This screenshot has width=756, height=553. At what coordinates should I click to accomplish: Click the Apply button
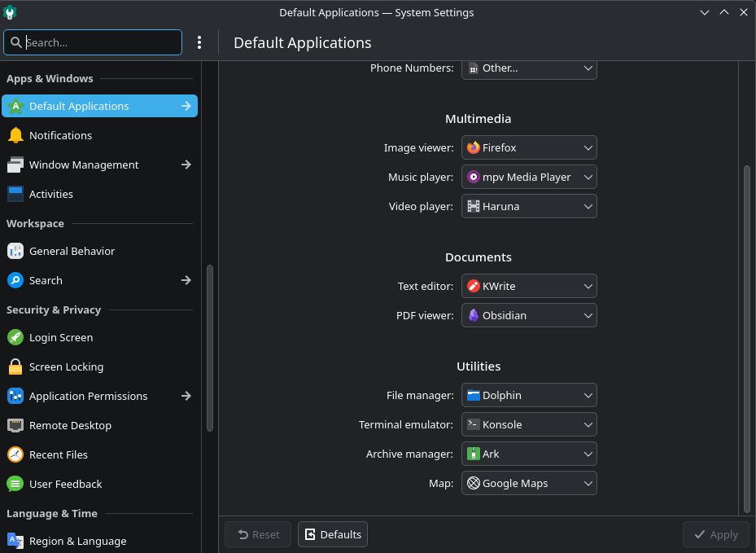pyautogui.click(x=716, y=534)
